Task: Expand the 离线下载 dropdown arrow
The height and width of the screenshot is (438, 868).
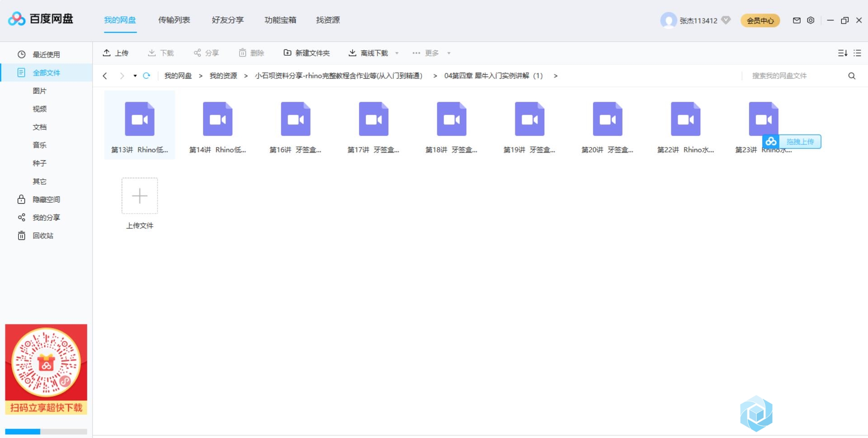Action: [397, 53]
